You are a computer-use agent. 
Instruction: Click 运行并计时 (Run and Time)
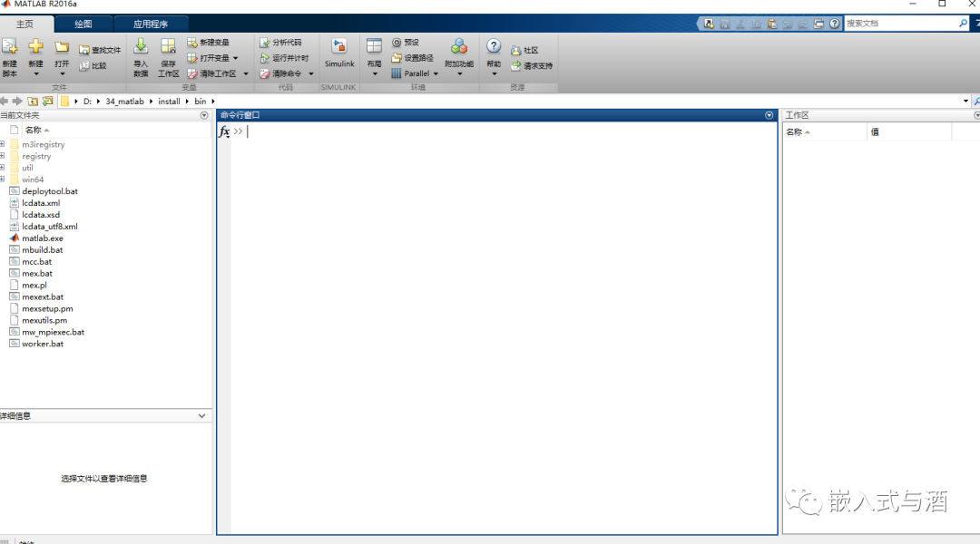[284, 58]
